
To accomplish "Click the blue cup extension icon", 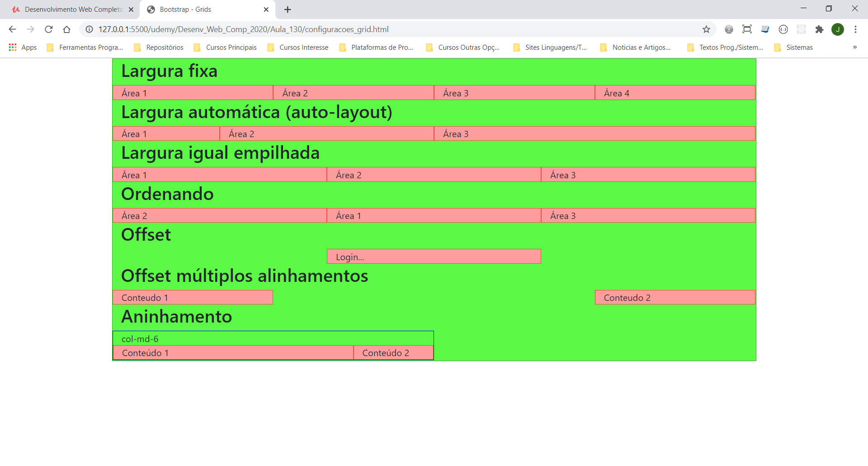I will click(x=765, y=29).
